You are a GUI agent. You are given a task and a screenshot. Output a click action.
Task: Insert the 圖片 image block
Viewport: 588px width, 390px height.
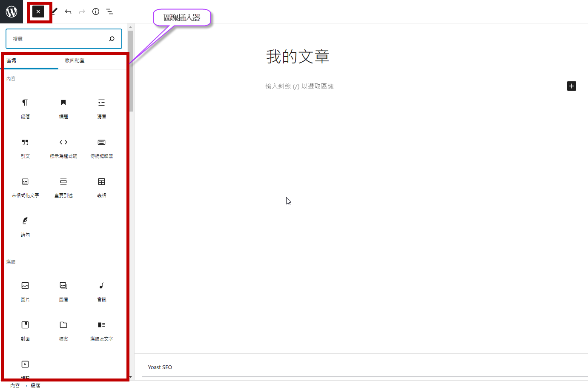click(x=25, y=291)
